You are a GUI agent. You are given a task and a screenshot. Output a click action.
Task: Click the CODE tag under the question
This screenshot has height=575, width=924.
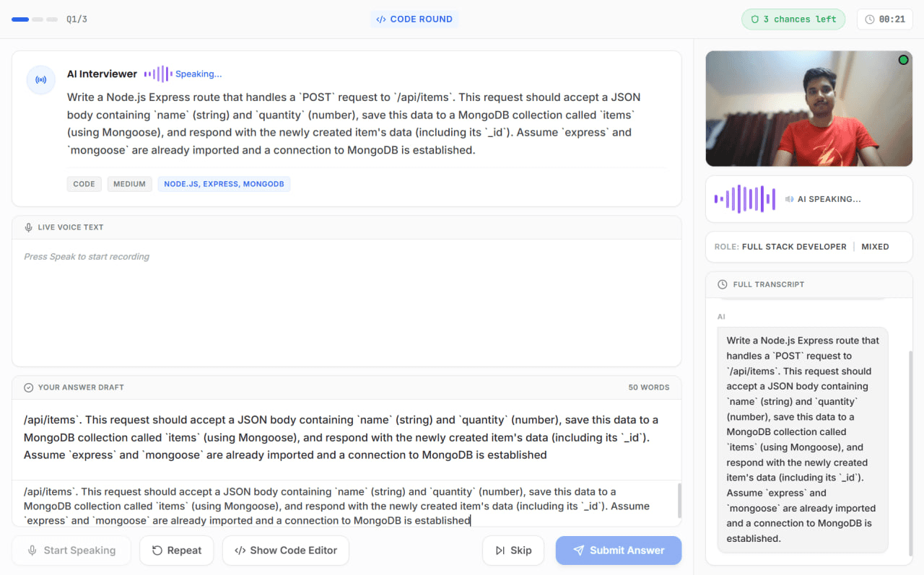pos(84,184)
